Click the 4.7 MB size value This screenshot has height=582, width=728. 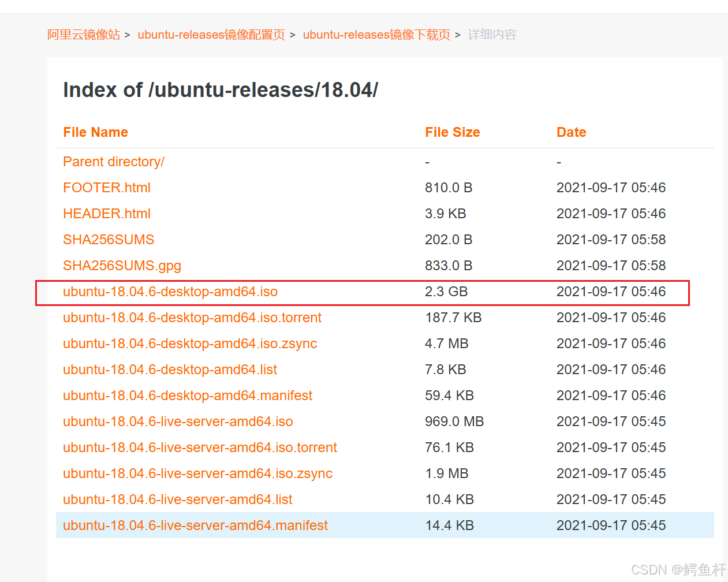click(446, 344)
